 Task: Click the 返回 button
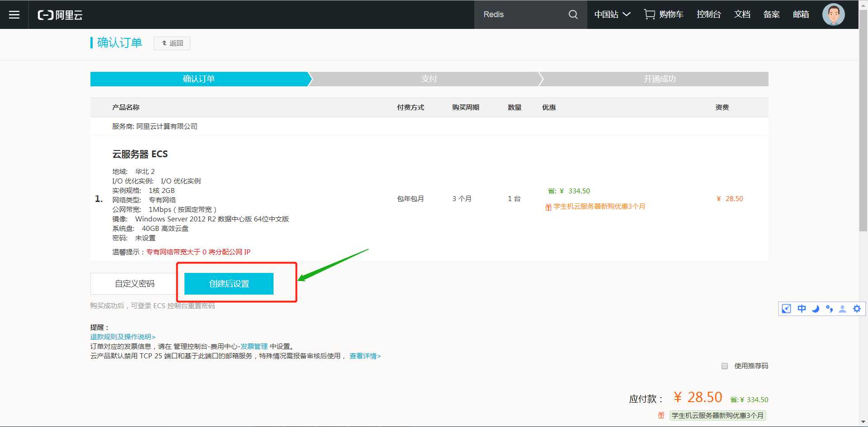172,43
